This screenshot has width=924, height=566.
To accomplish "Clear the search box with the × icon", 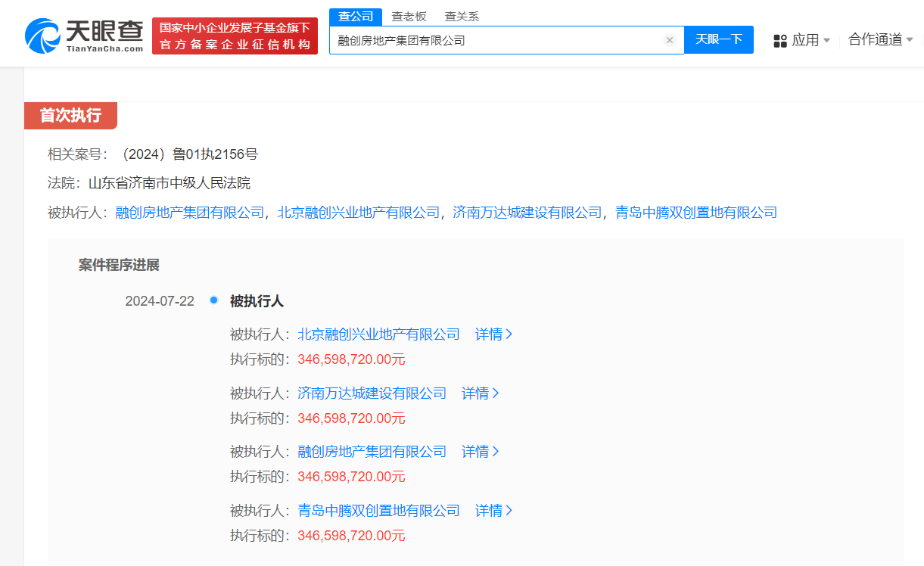I will pos(669,41).
